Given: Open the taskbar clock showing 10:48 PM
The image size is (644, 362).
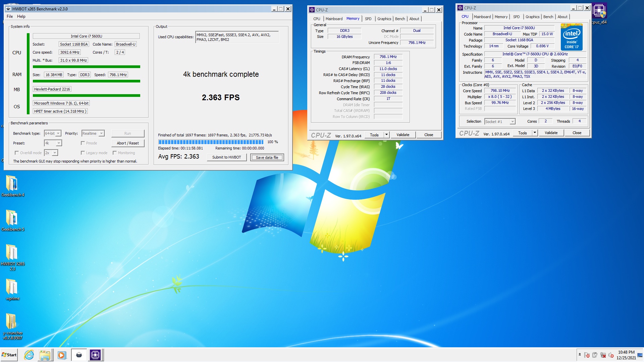Looking at the screenshot, I should [626, 355].
